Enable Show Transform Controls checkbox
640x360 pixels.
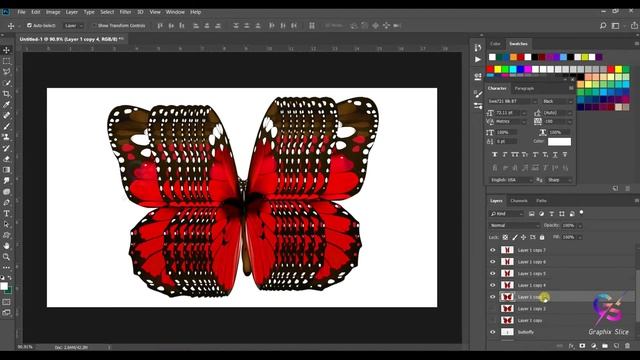tap(94, 25)
